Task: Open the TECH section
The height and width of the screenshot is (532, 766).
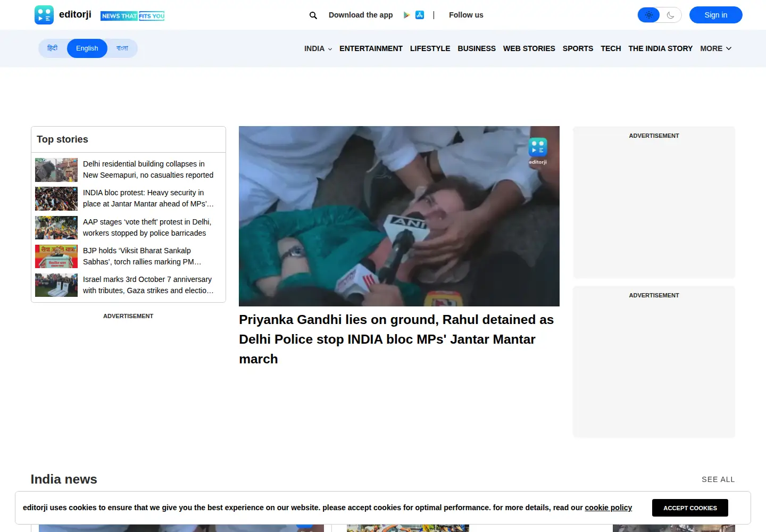Action: coord(611,48)
